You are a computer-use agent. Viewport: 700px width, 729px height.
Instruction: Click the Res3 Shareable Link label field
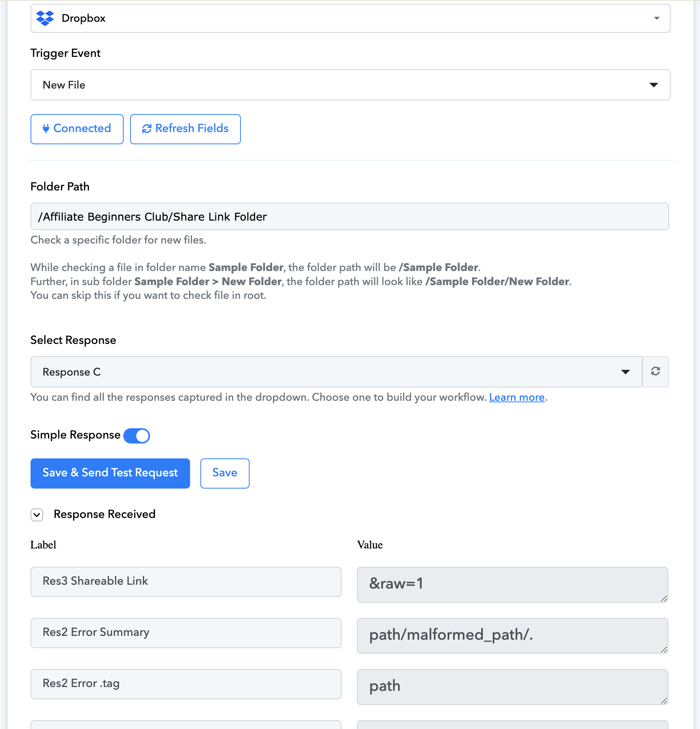click(186, 581)
